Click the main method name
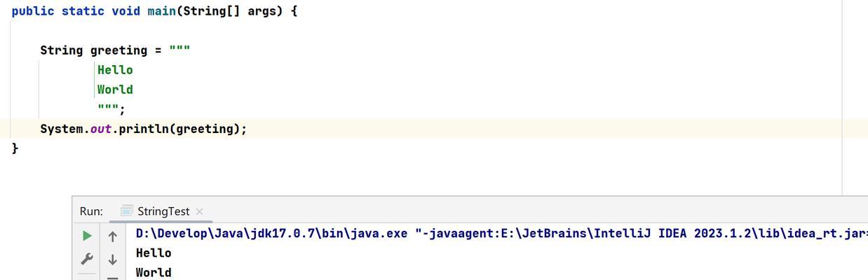 pyautogui.click(x=161, y=11)
